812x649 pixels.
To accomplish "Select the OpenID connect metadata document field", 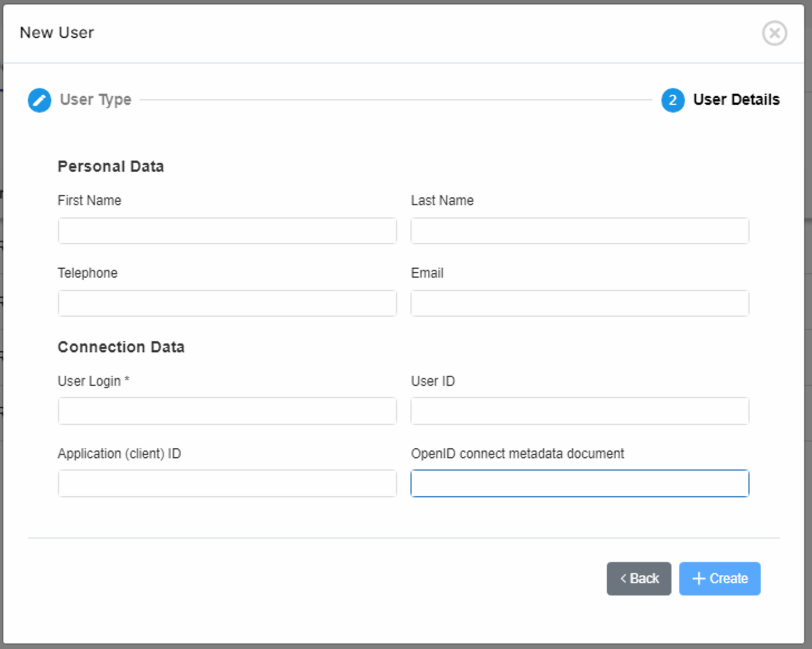I will tap(579, 483).
